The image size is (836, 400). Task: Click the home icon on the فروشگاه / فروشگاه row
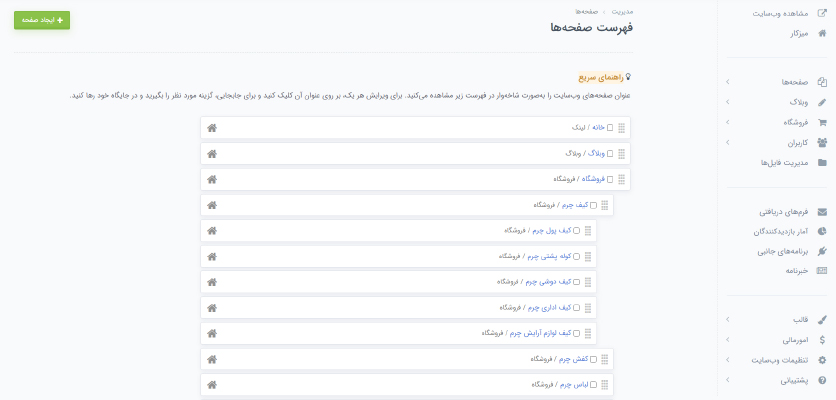pyautogui.click(x=212, y=179)
